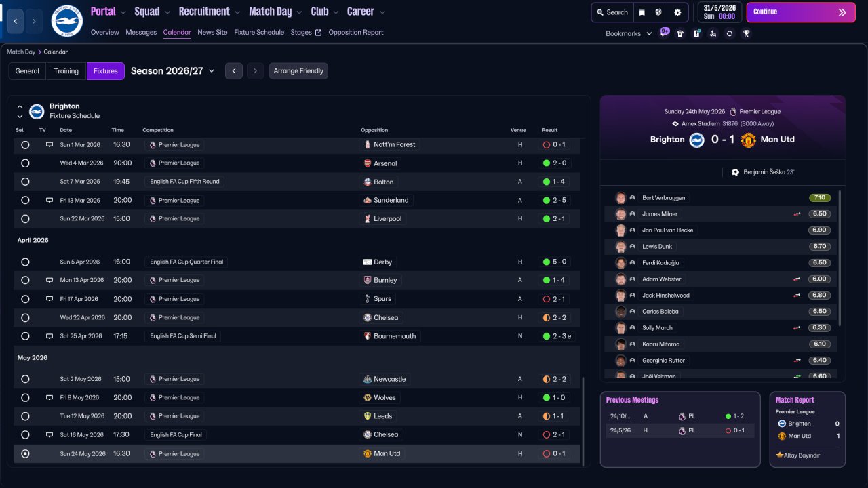Open the settings gear icon
The image size is (868, 488).
pyautogui.click(x=677, y=12)
